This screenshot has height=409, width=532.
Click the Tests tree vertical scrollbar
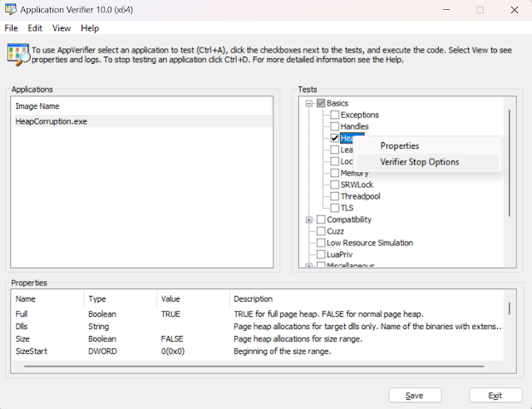[510, 163]
